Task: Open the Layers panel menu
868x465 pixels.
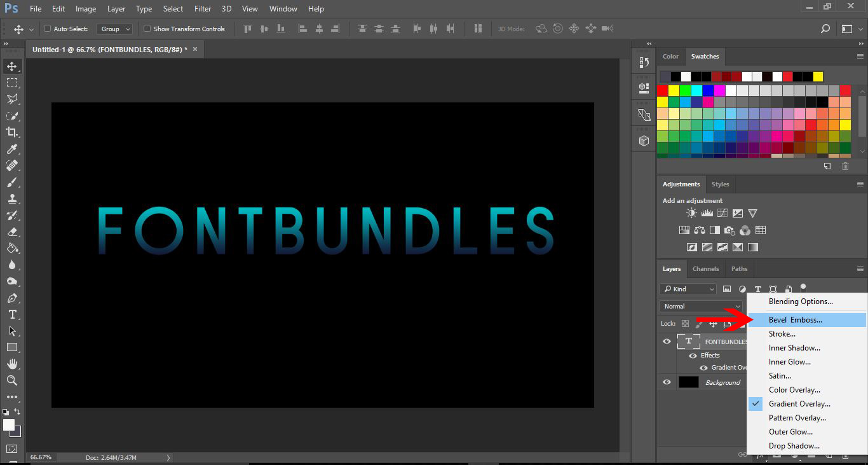Action: click(x=860, y=268)
